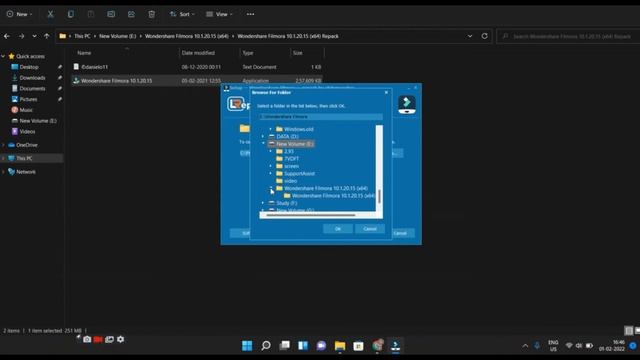
Task: Open the New menu in Explorer toolbar
Action: tap(19, 14)
